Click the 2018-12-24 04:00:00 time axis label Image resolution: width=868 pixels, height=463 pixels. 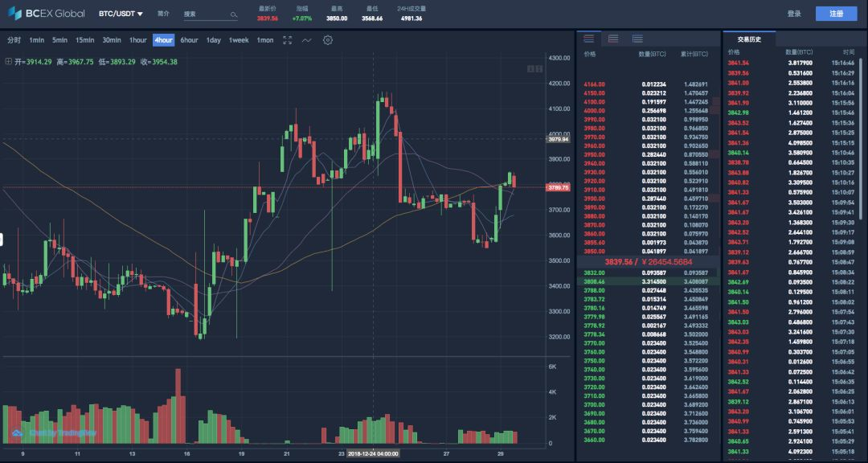373,453
